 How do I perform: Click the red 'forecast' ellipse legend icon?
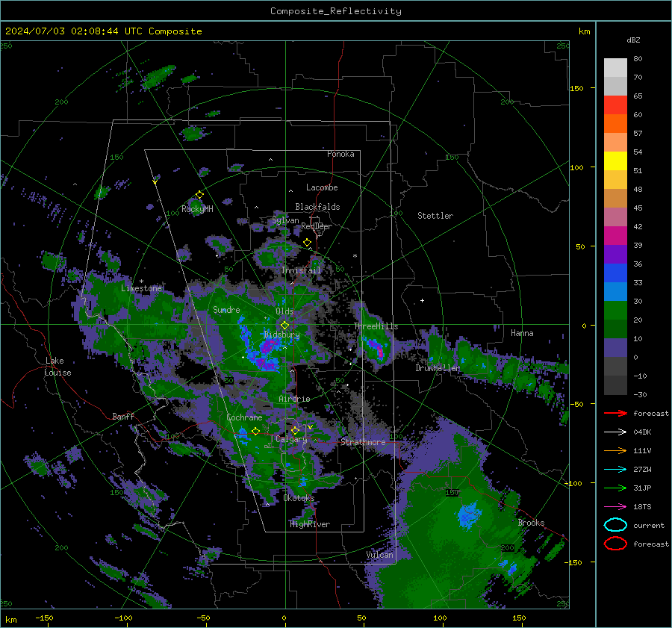[x=615, y=544]
